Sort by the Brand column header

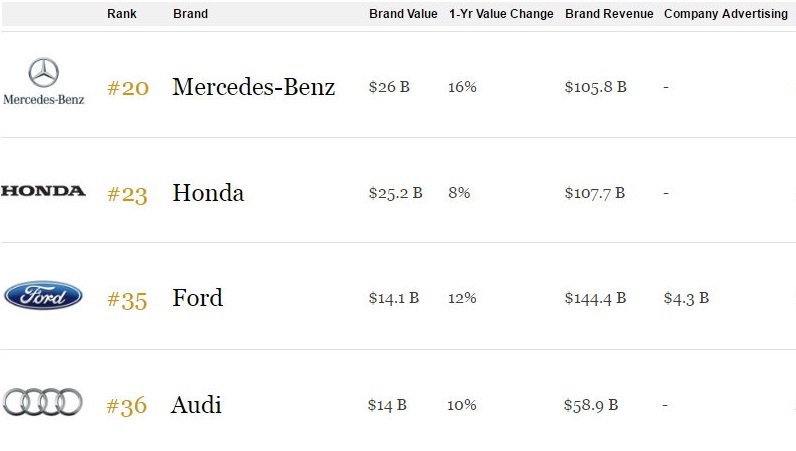[x=190, y=14]
